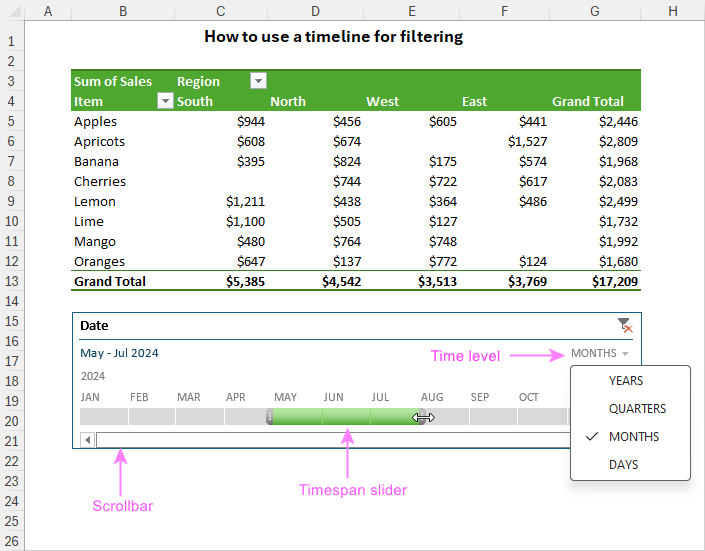Select column H header
The image size is (705, 551).
(673, 10)
